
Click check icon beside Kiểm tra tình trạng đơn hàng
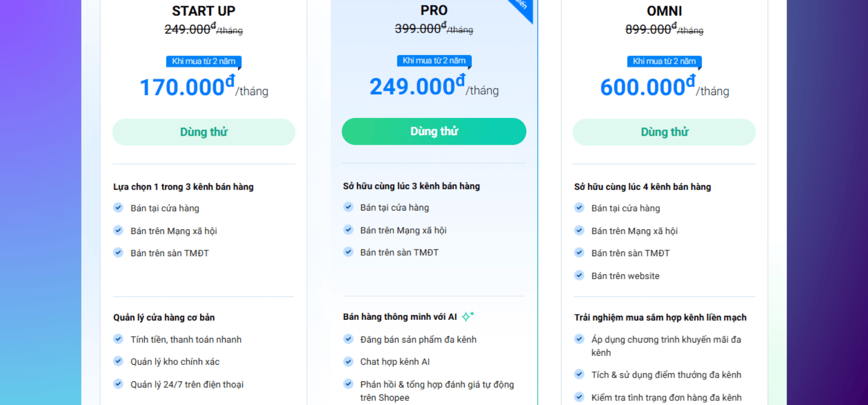coord(579,397)
